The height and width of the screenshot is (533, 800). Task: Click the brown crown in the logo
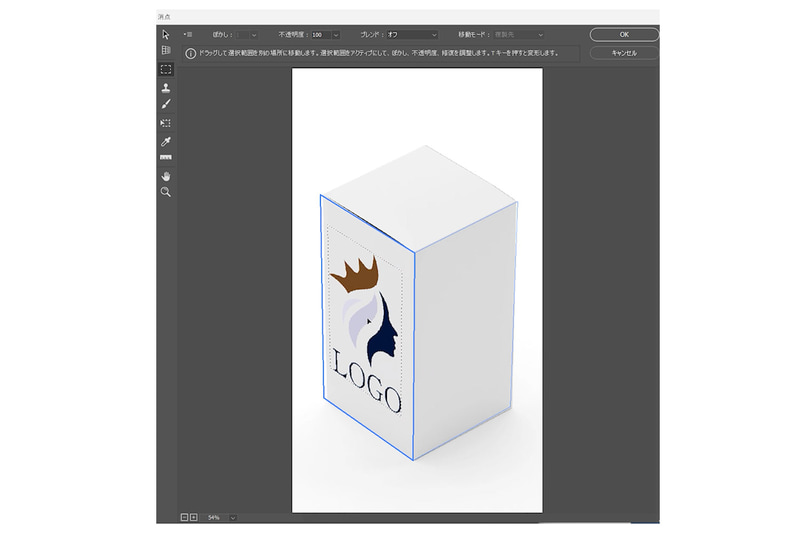coord(356,274)
